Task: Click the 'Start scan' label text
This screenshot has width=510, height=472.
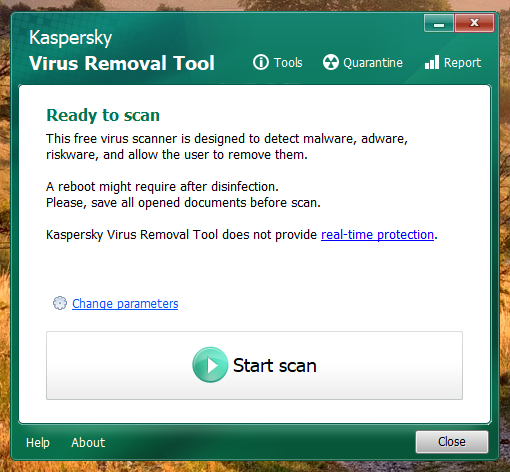Action: coord(275,365)
